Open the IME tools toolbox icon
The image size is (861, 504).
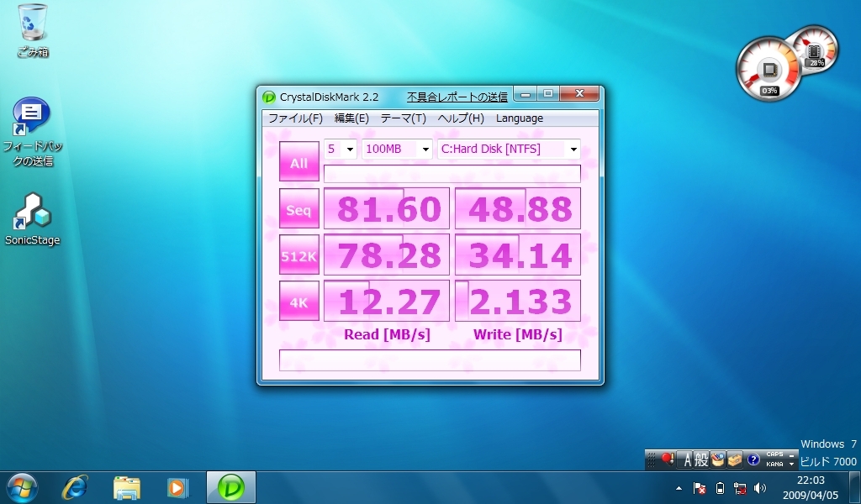735,459
